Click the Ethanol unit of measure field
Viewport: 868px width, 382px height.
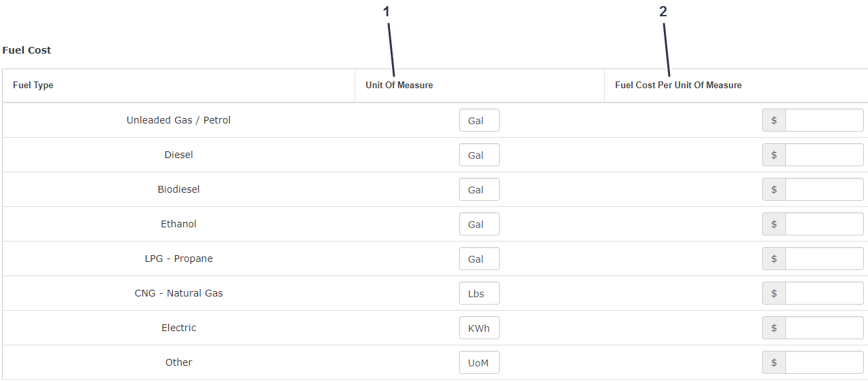479,224
